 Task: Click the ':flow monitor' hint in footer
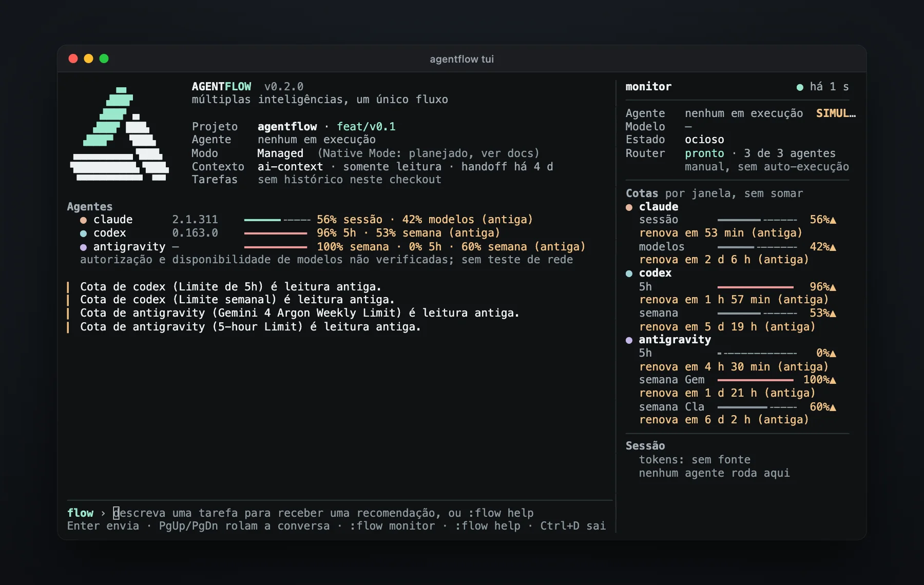pyautogui.click(x=392, y=526)
